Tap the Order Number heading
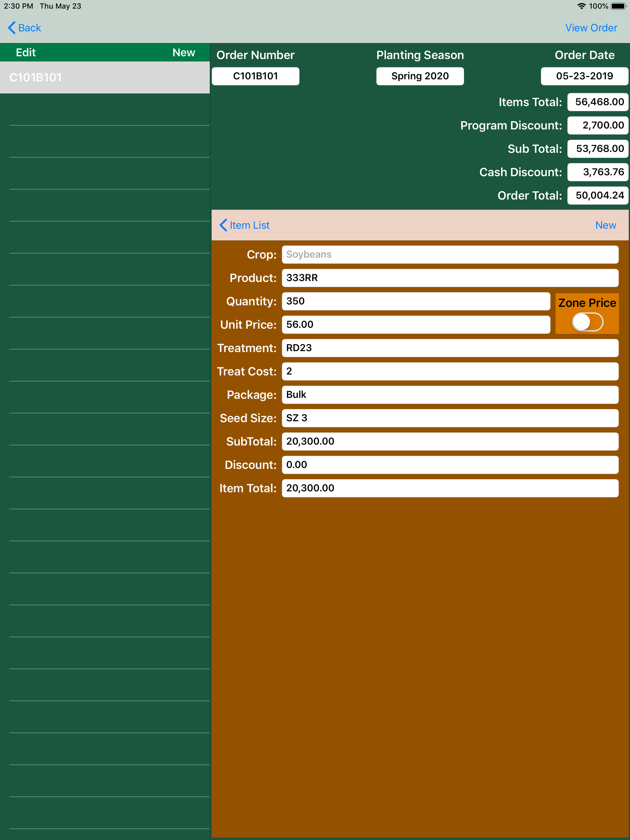 tap(255, 55)
